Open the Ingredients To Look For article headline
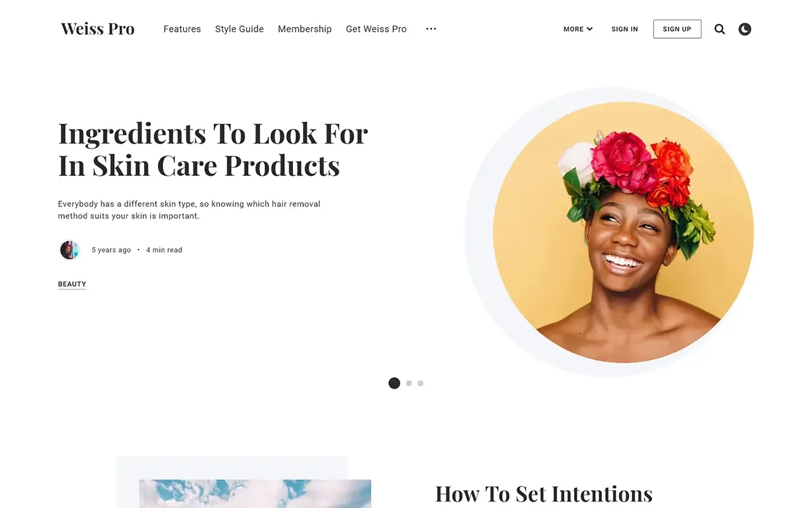Viewport: 812px width, 508px height. pyautogui.click(x=213, y=150)
